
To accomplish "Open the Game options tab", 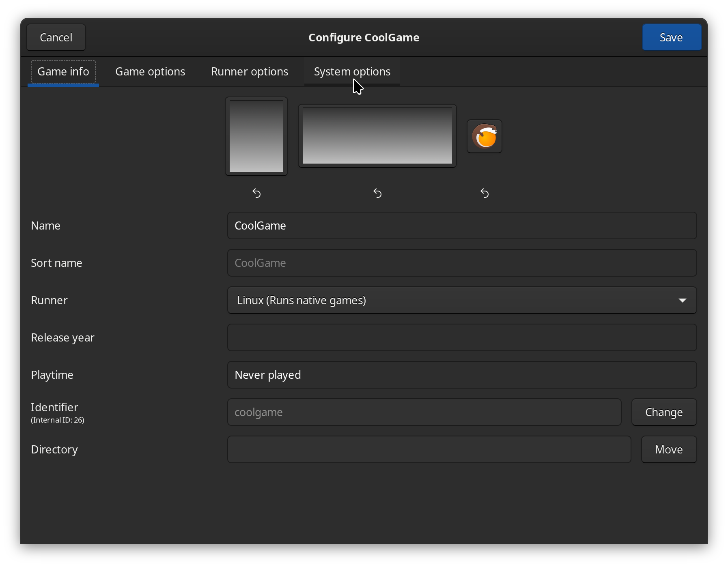I will click(150, 72).
